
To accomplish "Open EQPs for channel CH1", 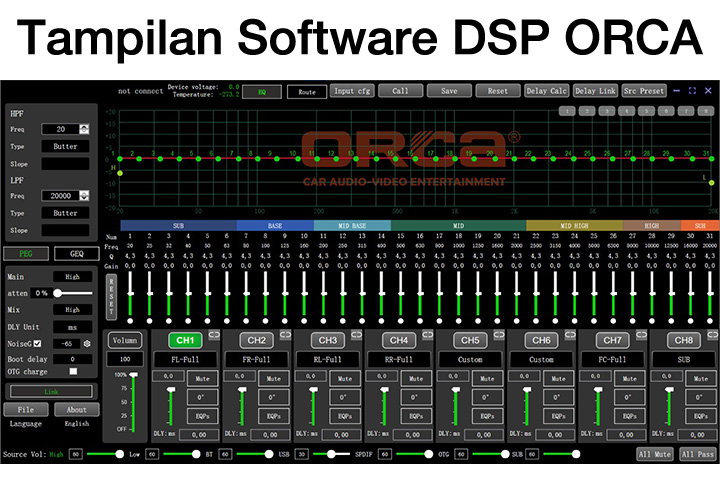I will [x=202, y=416].
